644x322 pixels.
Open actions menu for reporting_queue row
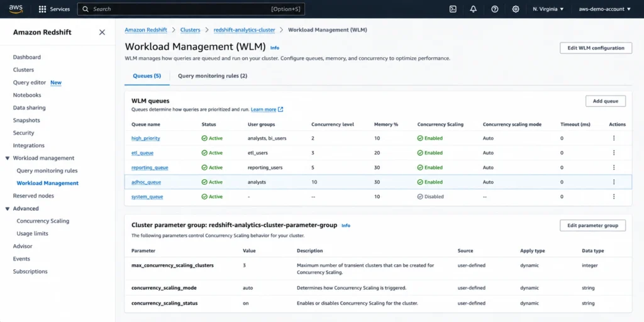tap(614, 167)
